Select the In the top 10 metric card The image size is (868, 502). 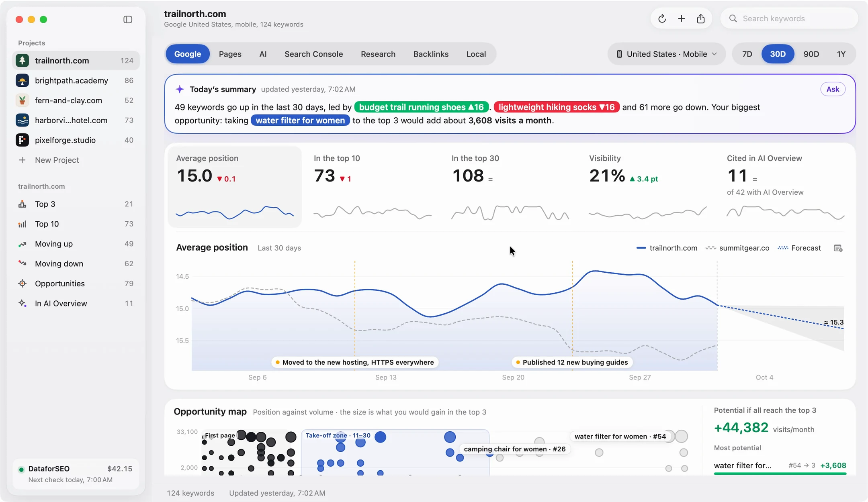coord(372,187)
